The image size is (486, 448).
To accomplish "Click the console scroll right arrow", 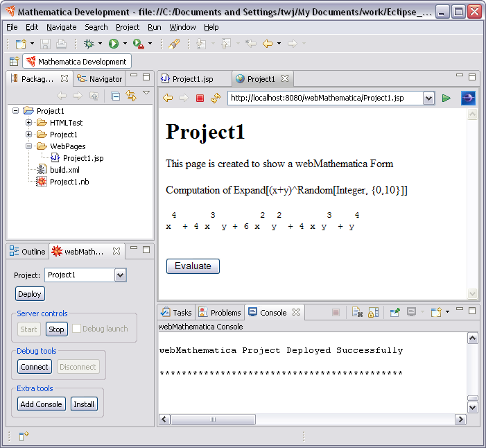I will [x=460, y=420].
